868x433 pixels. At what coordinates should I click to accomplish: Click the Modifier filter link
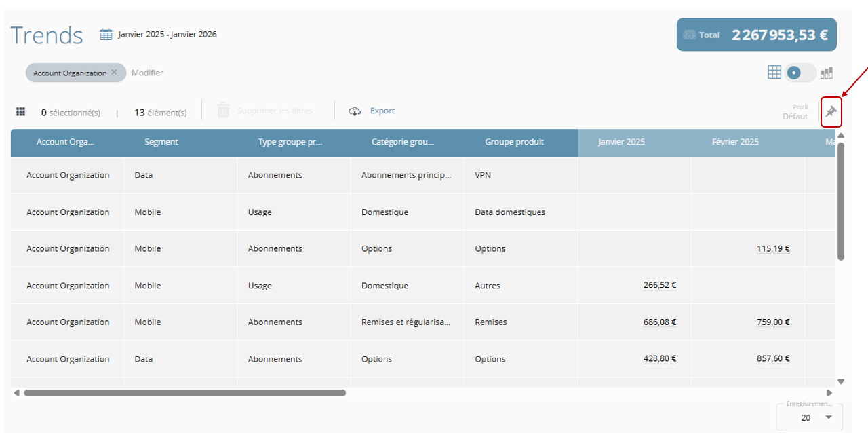147,73
